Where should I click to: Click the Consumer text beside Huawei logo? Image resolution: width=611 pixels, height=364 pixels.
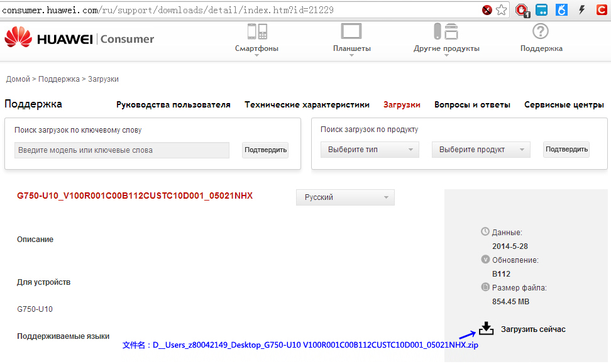pos(127,39)
